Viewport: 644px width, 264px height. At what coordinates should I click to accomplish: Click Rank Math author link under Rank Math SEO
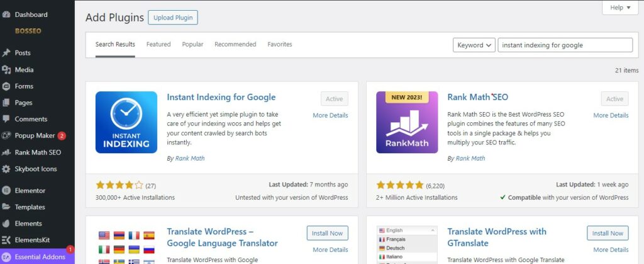point(470,158)
